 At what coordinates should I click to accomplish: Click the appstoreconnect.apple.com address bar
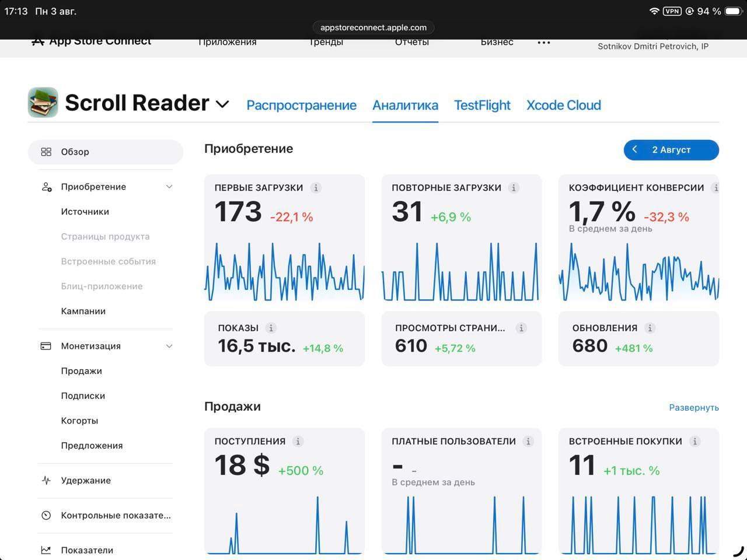[373, 27]
